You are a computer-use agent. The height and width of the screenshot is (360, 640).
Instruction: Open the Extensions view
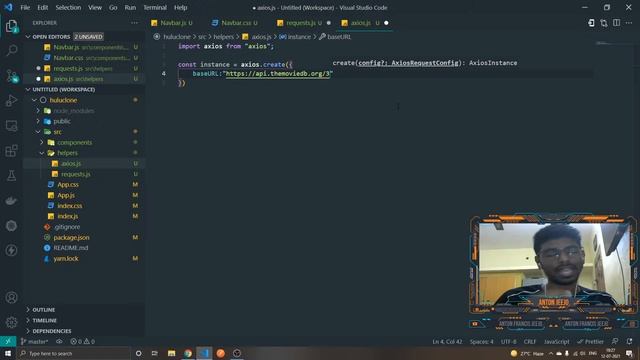[x=11, y=151]
